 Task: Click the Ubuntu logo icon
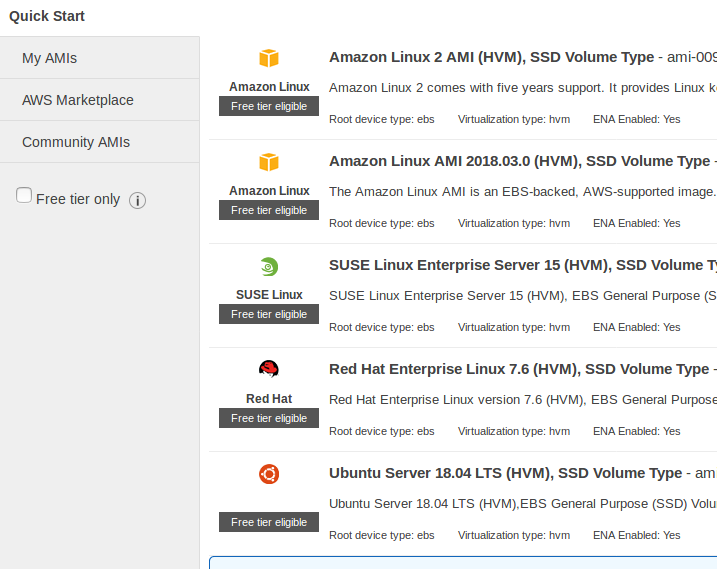[x=269, y=474]
